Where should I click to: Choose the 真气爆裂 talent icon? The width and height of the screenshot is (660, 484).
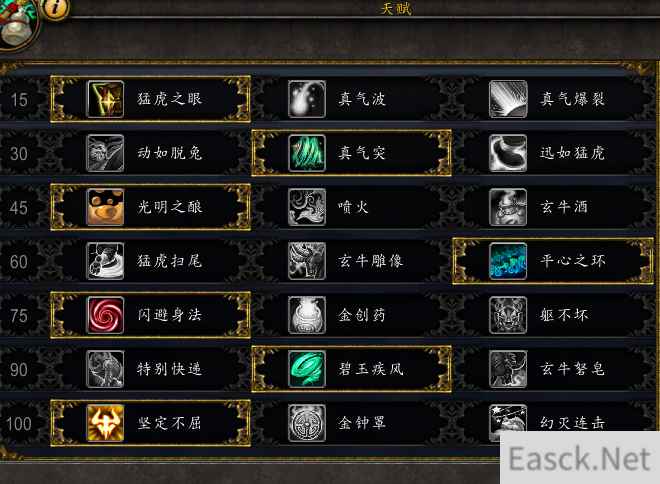point(508,99)
